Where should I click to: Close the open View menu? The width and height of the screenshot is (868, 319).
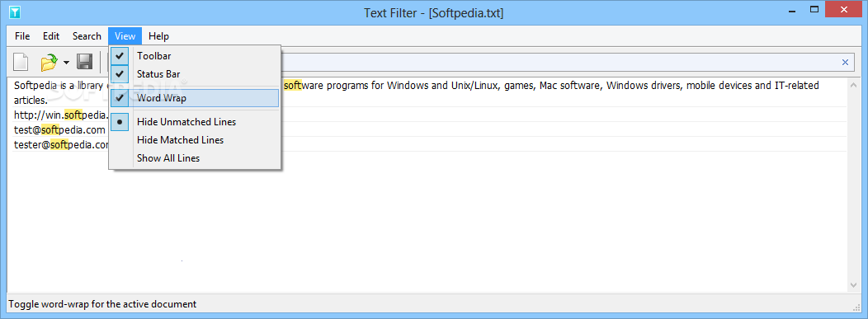click(x=125, y=36)
